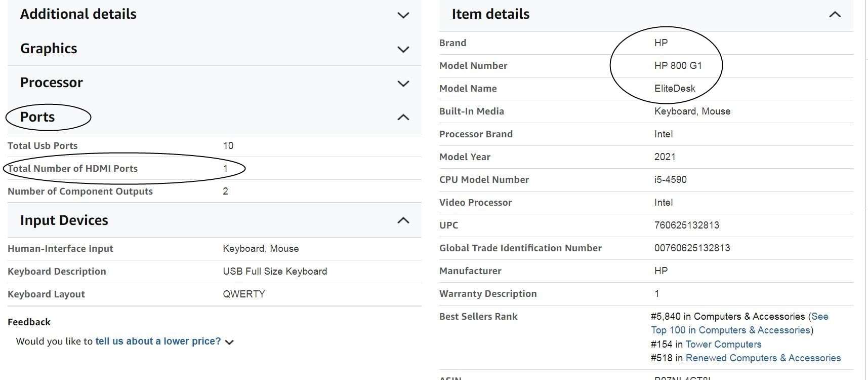
Task: Click the Item details heading
Action: (490, 14)
